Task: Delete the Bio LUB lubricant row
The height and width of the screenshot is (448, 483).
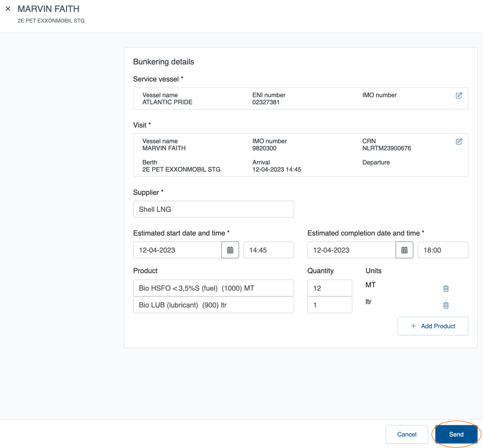Action: point(446,305)
